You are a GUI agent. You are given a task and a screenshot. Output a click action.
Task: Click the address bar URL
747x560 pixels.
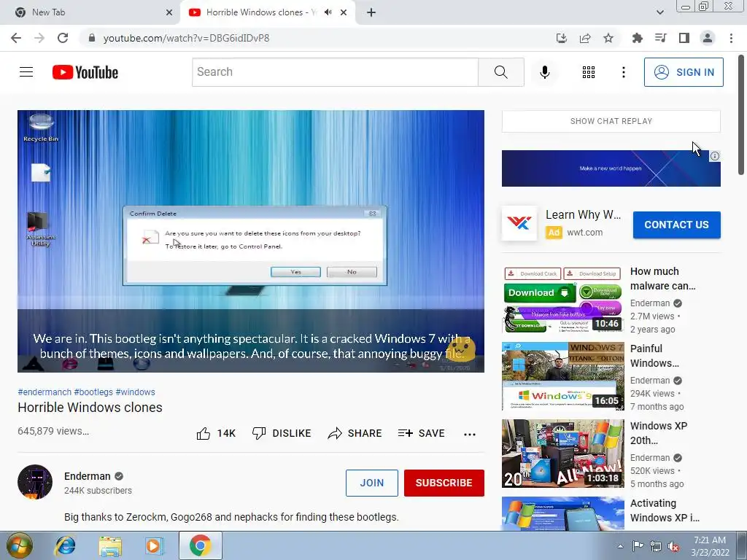pyautogui.click(x=186, y=38)
